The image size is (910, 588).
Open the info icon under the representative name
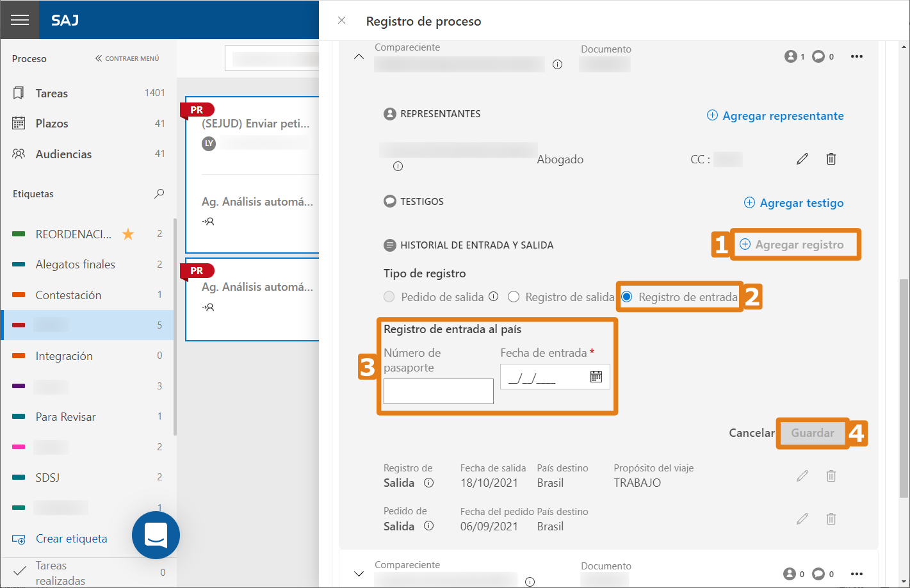[398, 167]
